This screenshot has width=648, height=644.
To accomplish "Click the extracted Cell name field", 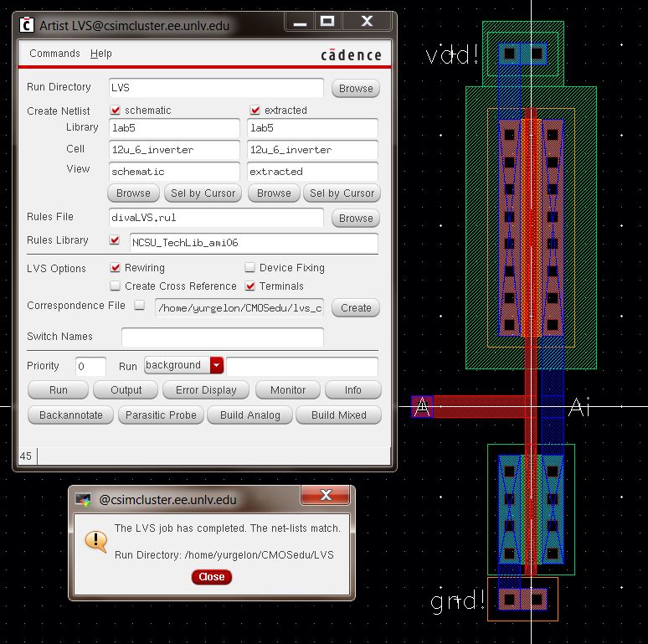I will tap(312, 150).
